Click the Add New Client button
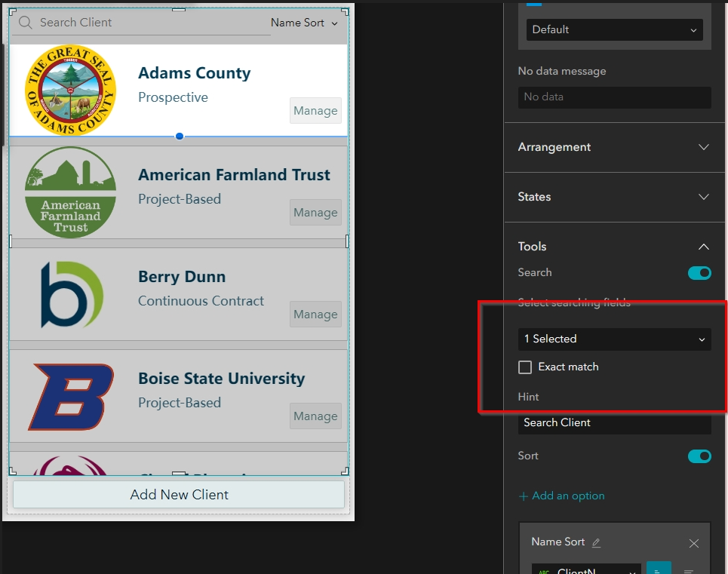Screen dimensions: 728x574 pos(179,495)
